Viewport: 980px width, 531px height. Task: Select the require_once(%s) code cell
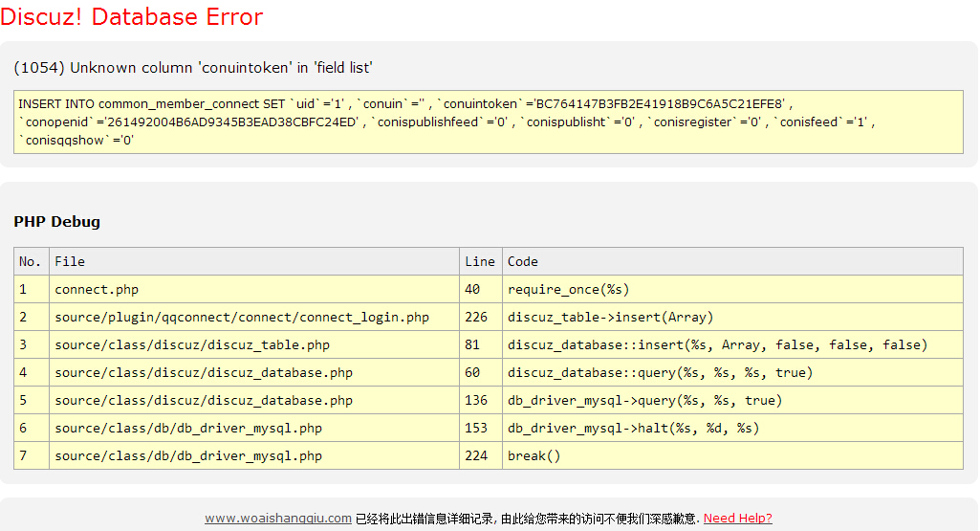(x=732, y=289)
